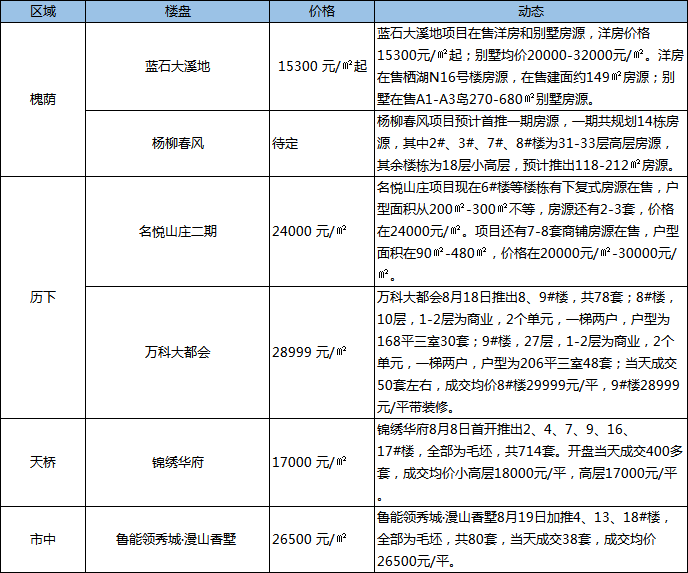
Task: Select the 动态 column header
Action: click(530, 11)
